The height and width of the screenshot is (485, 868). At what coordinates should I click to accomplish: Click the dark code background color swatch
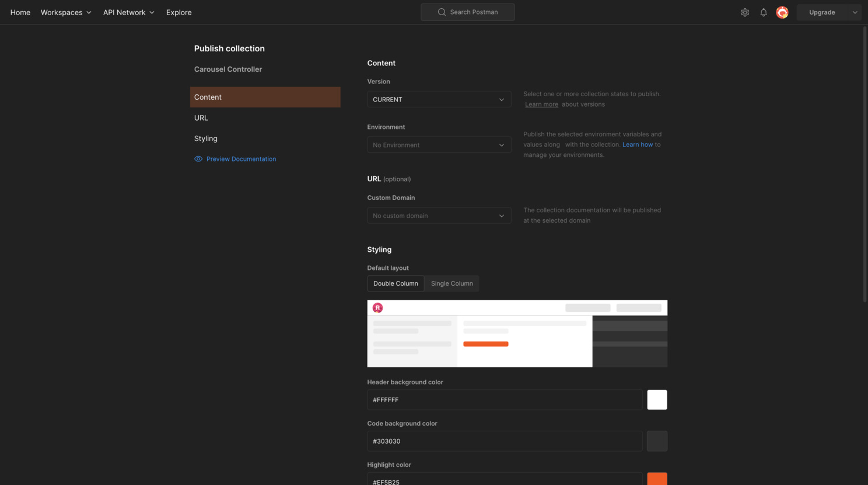point(657,441)
